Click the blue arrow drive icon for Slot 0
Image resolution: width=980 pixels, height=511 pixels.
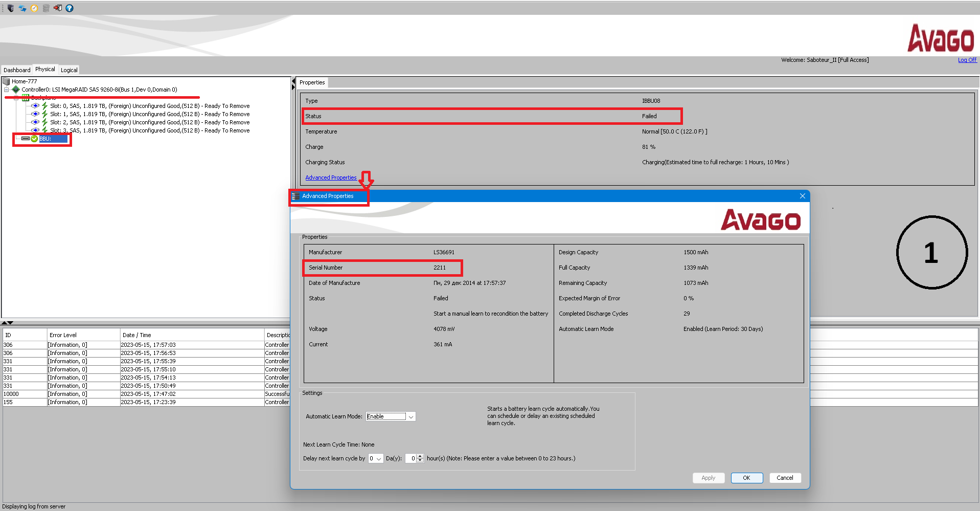[x=35, y=106]
